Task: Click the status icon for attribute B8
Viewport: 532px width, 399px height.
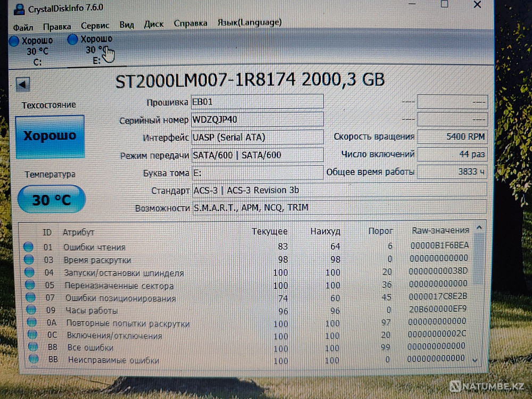Action: [33, 346]
